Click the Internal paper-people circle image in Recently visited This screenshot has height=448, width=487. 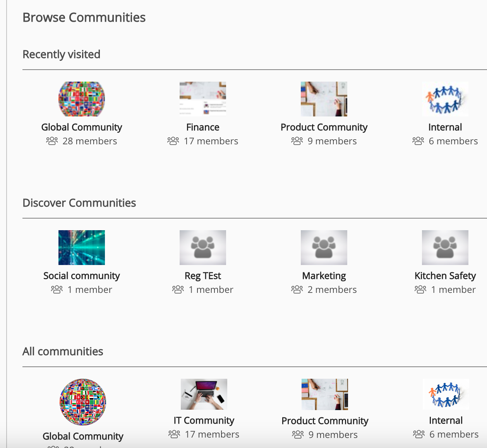[x=445, y=99]
